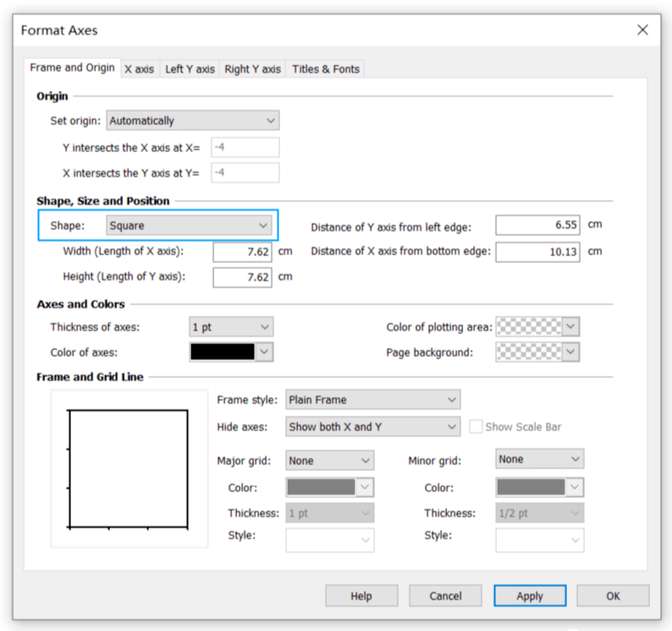Expand the Hide axes dropdown

tap(372, 427)
